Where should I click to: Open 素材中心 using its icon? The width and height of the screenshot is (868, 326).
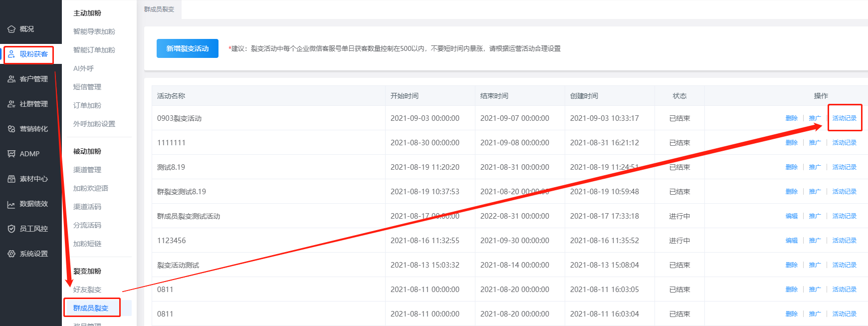pos(11,179)
